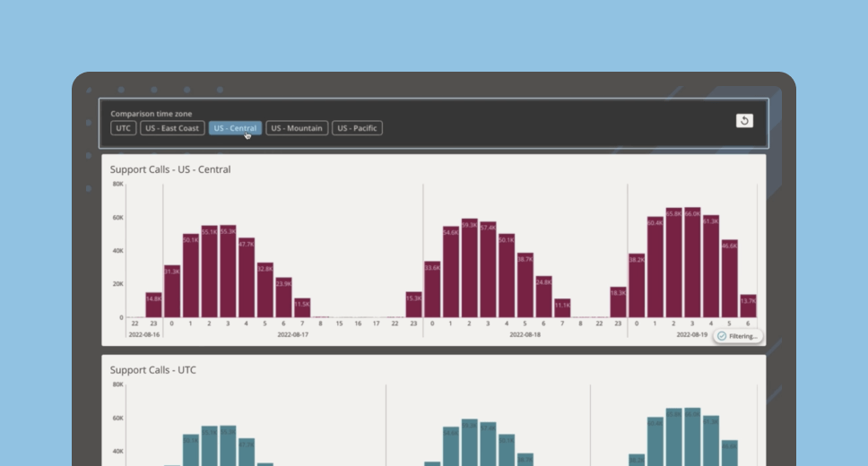Click the 38.2K bar on 2022-08-19
The width and height of the screenshot is (868, 466).
tap(637, 285)
